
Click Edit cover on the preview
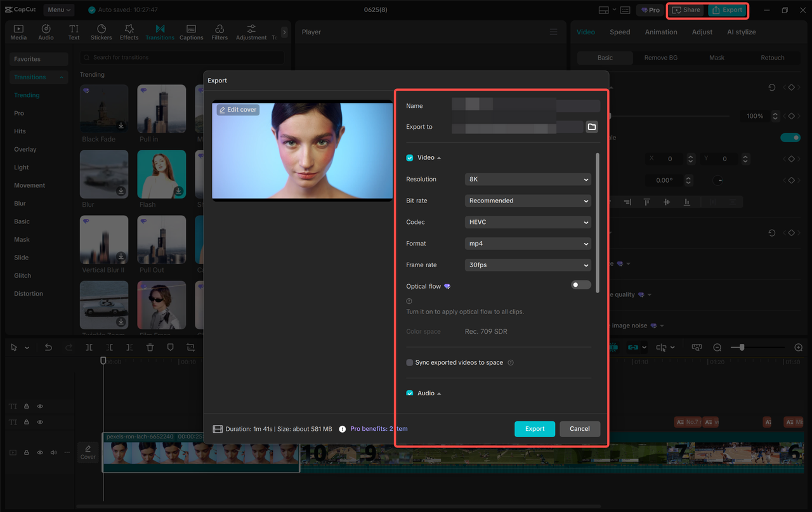click(x=237, y=109)
